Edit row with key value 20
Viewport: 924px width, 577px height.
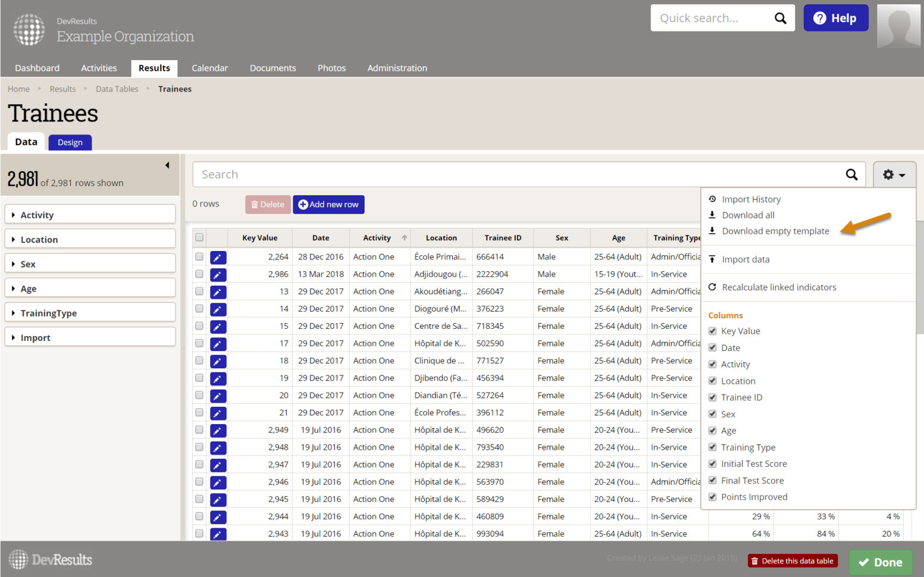point(218,396)
